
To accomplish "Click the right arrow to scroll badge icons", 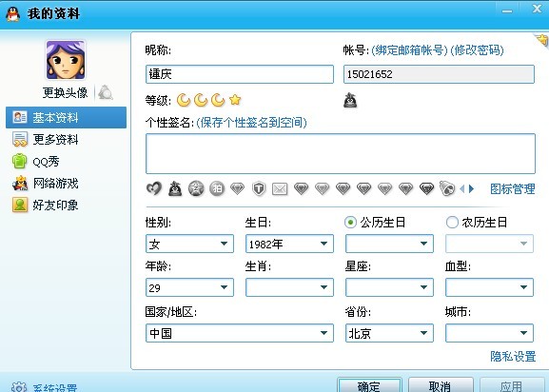I will 471,189.
